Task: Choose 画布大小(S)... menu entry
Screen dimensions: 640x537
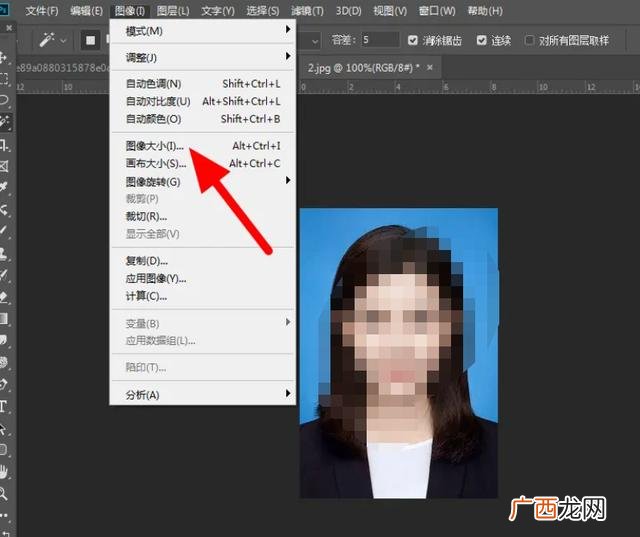Action: coord(203,163)
